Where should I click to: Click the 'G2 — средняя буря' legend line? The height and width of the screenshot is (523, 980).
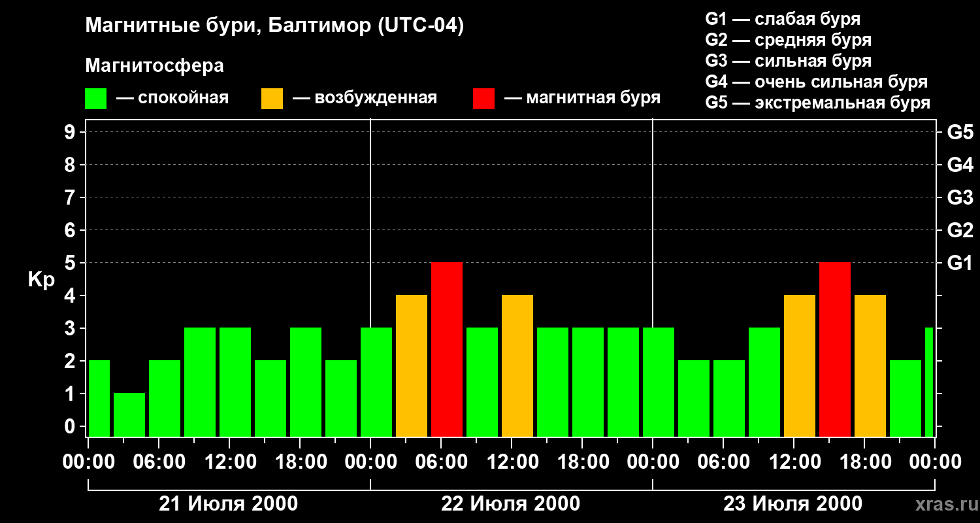click(789, 40)
